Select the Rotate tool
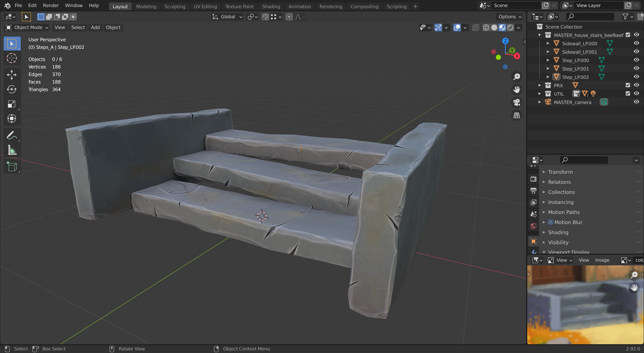The height and width of the screenshot is (353, 644). tap(12, 89)
